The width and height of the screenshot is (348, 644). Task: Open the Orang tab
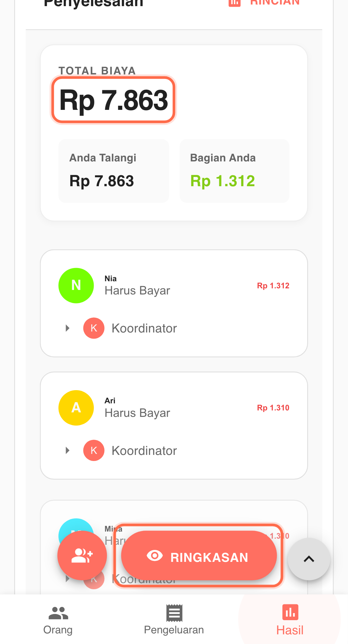[58, 620]
